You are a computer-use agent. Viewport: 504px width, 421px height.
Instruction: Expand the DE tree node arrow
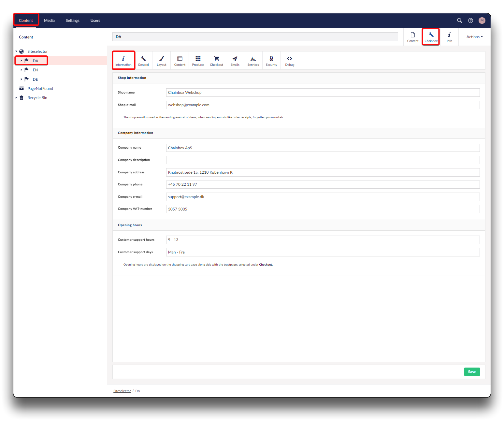pos(22,79)
